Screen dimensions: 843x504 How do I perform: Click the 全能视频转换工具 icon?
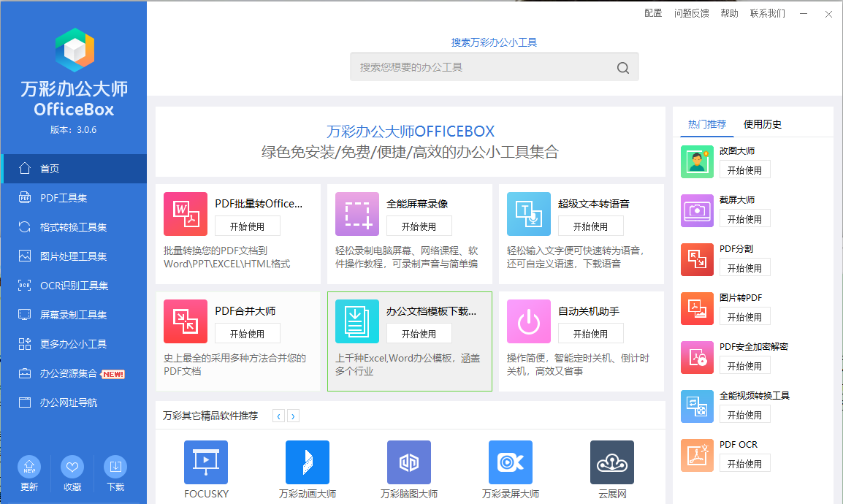(697, 406)
